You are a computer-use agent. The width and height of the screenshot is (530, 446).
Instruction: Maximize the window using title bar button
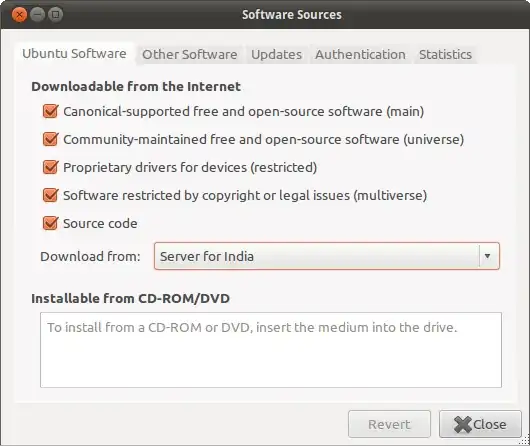55,15
